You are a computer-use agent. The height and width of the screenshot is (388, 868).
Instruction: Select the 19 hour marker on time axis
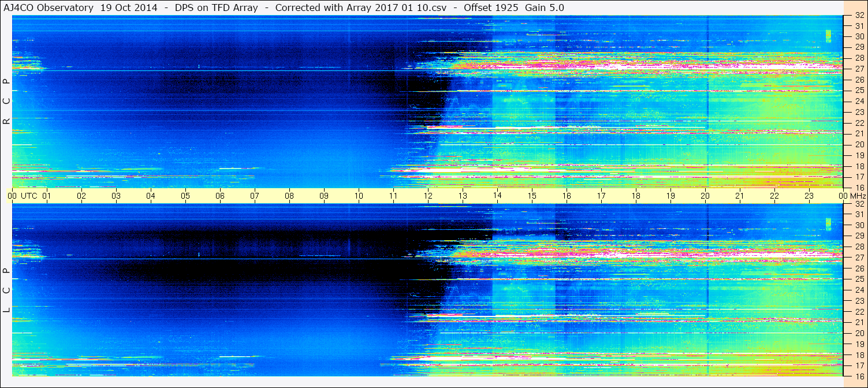tap(670, 196)
